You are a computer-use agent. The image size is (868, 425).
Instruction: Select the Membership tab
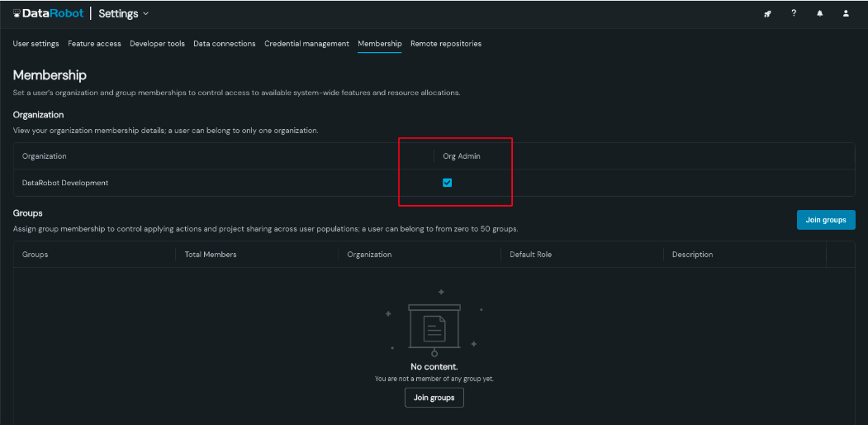(x=379, y=44)
